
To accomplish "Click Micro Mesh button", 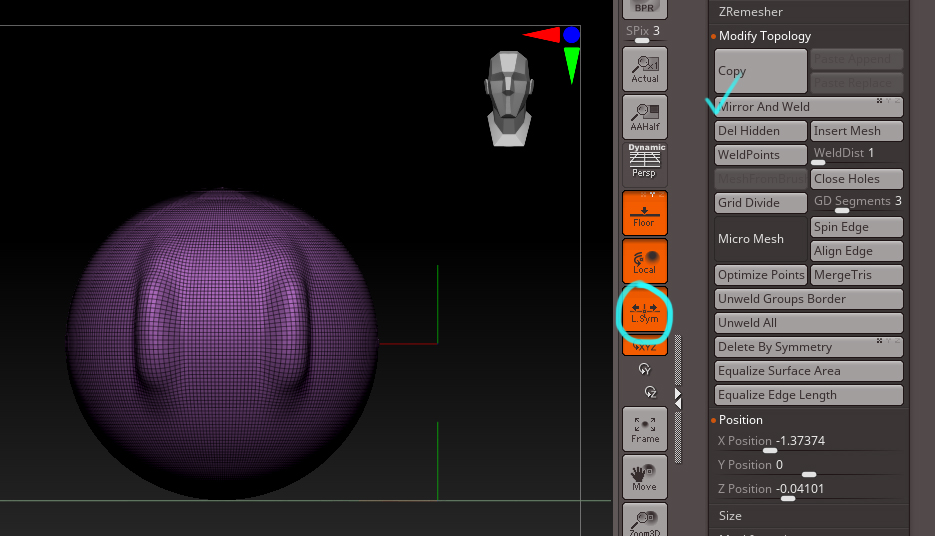I will click(x=760, y=238).
